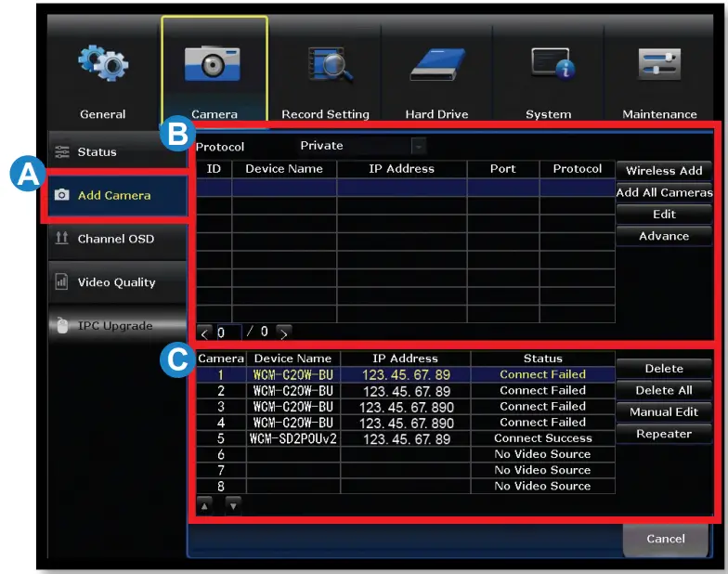Open IPC Upgrade in the sidebar
Viewport: 728px width, 574px height.
[x=118, y=325]
